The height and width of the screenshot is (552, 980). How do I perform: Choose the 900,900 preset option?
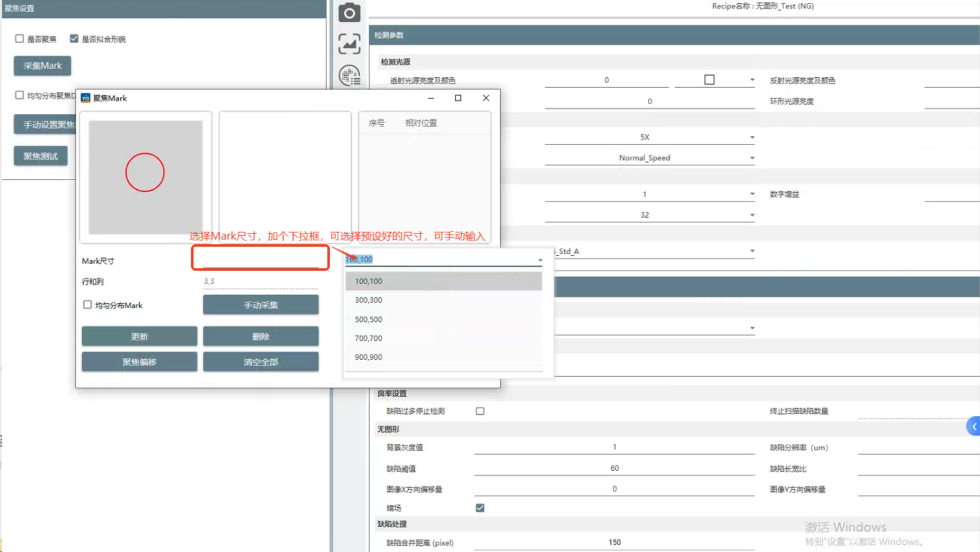pyautogui.click(x=368, y=357)
